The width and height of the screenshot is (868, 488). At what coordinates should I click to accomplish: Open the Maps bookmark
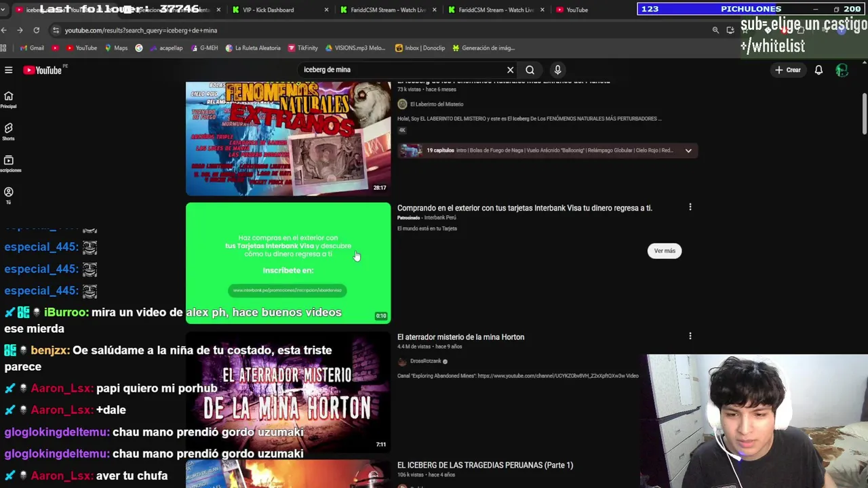(x=116, y=47)
